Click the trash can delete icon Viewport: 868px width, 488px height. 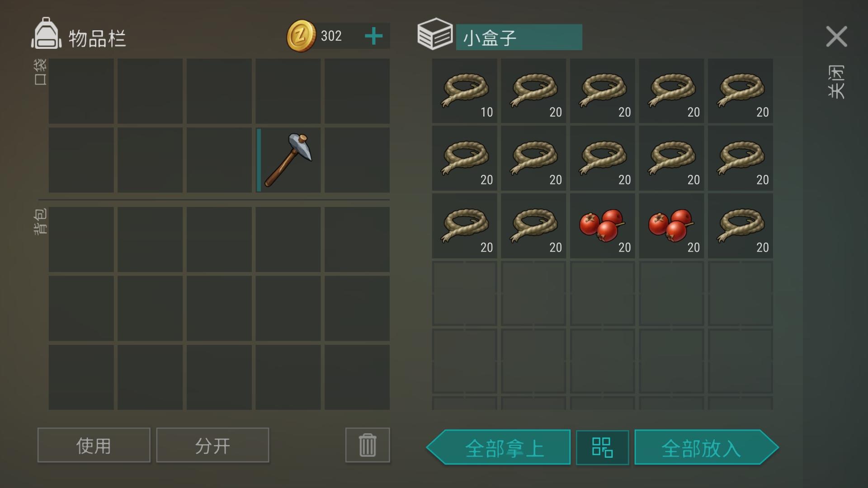[x=368, y=445]
